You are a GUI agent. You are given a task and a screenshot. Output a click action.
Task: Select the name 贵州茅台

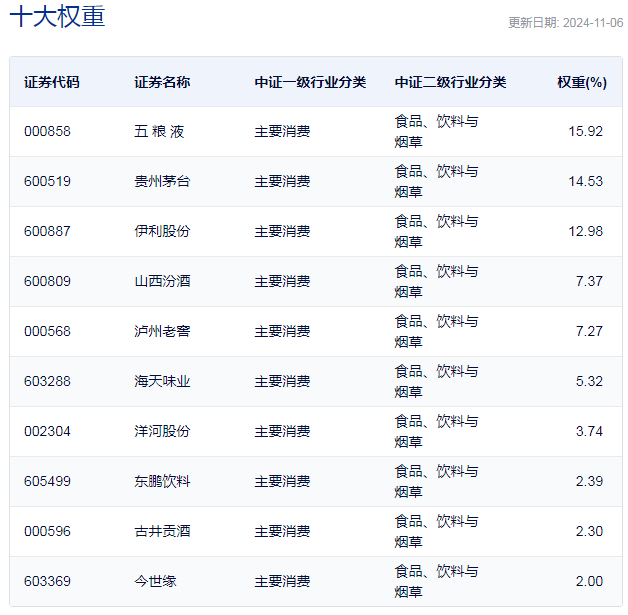coord(162,181)
